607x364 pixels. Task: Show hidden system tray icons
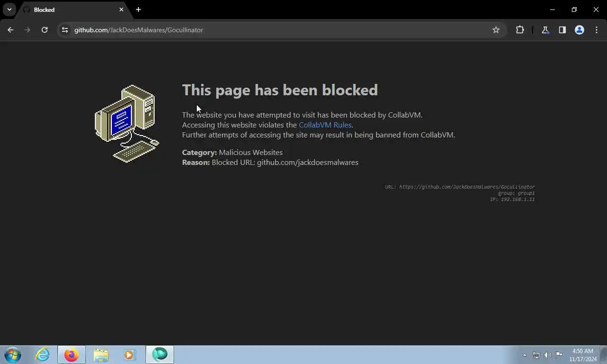pyautogui.click(x=524, y=355)
